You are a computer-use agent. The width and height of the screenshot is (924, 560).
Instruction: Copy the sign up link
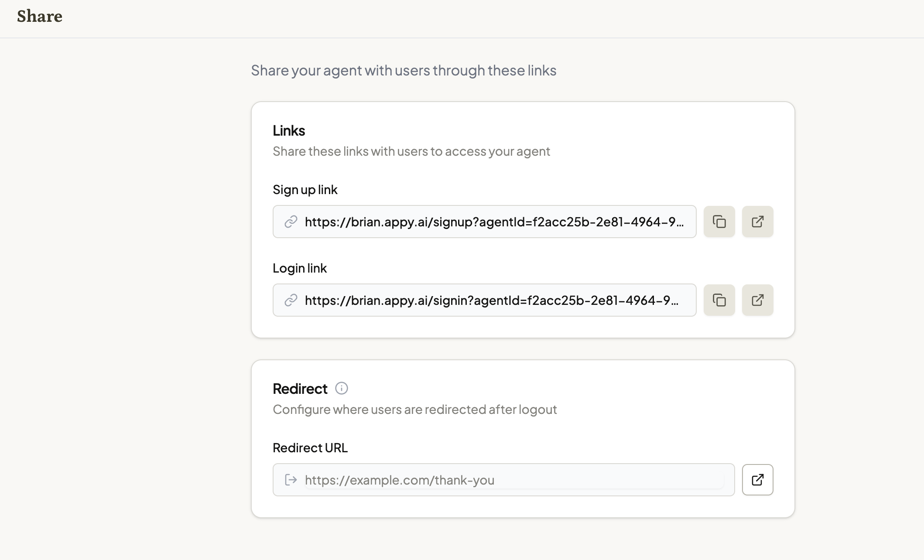pyautogui.click(x=719, y=222)
